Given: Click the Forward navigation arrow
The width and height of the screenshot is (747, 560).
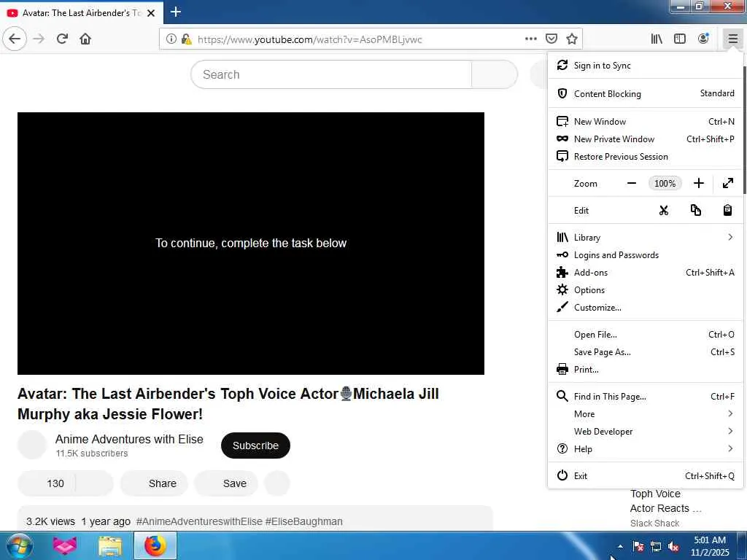Looking at the screenshot, I should point(39,39).
